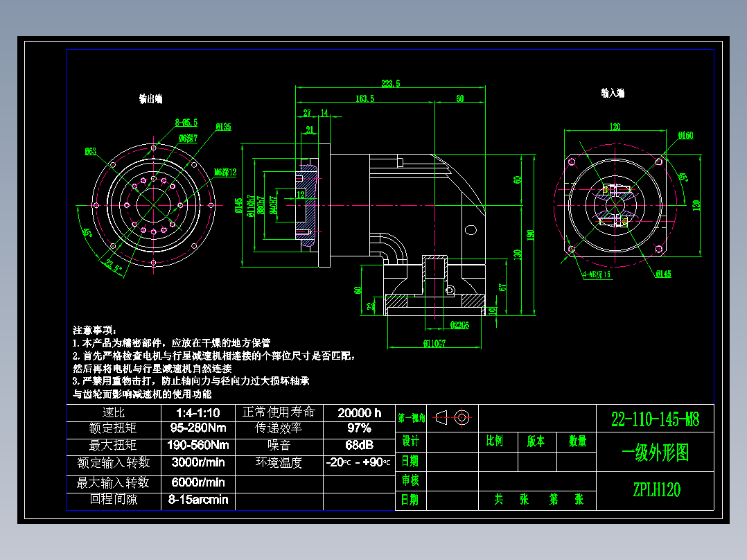Select the circular target symbol in title block
747x560 pixels.
coord(463,417)
